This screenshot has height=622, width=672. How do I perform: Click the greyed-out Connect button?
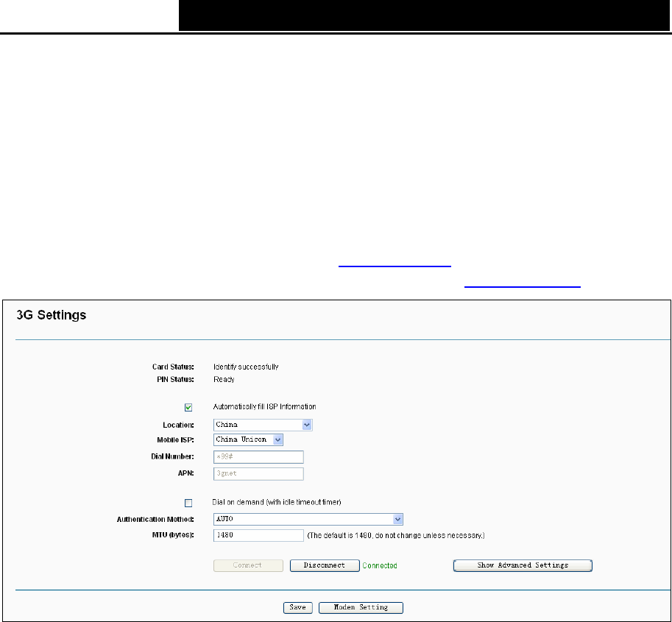coord(248,565)
